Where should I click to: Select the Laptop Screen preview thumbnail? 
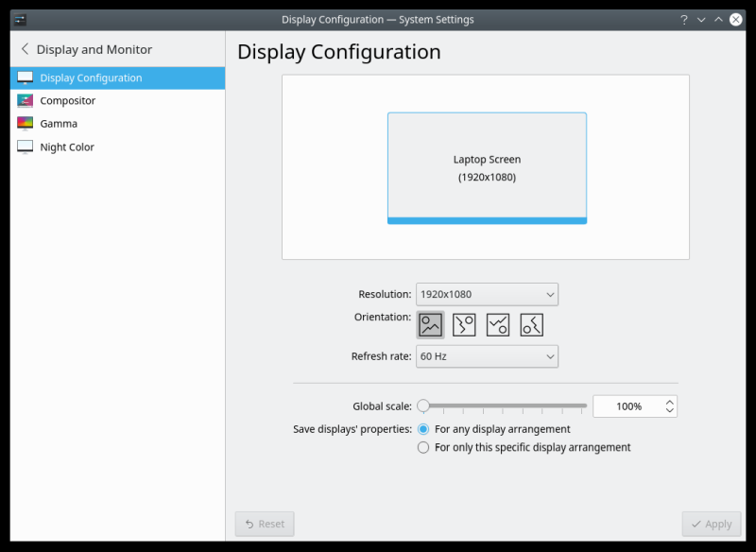pyautogui.click(x=487, y=167)
